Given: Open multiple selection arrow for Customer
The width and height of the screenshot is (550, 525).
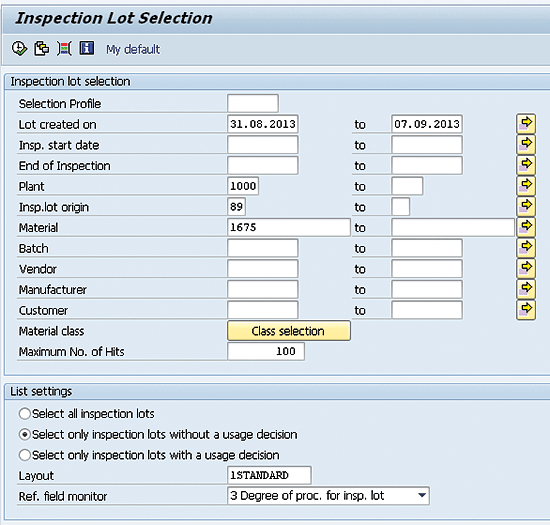Looking at the screenshot, I should coord(526,310).
